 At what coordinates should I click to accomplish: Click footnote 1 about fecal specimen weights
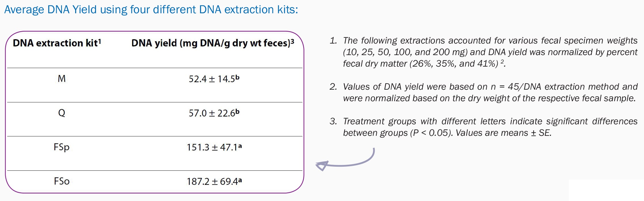(x=490, y=52)
